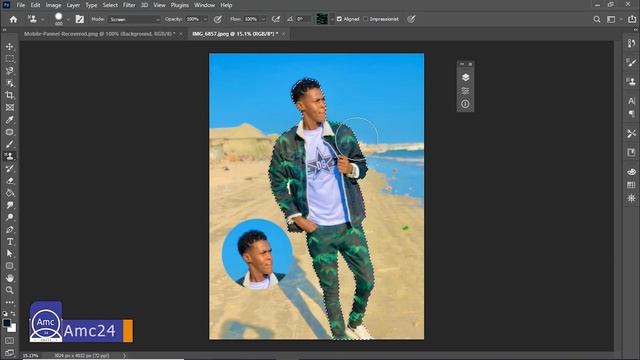Click the Share export icon

tap(632, 19)
